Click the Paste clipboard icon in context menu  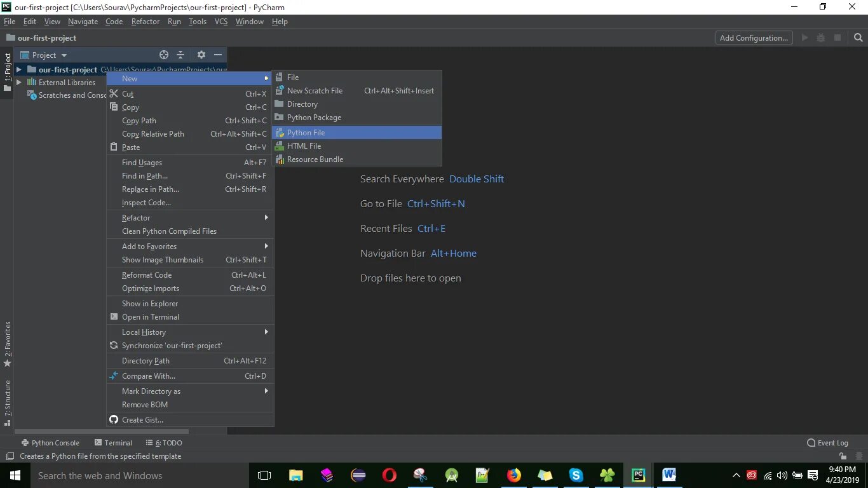click(x=114, y=147)
